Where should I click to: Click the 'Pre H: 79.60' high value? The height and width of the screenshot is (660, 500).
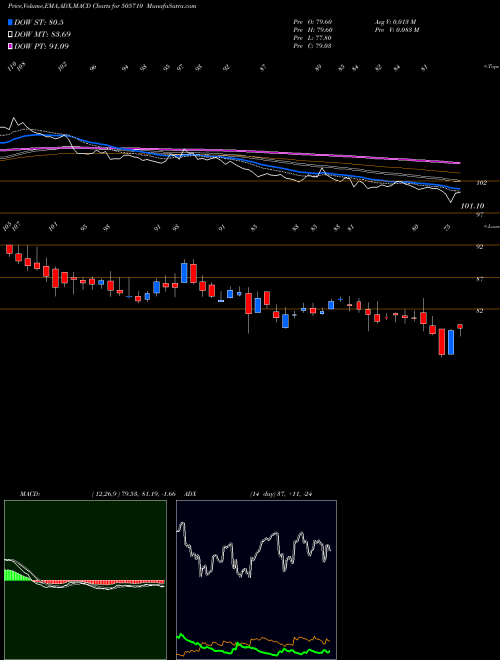pos(313,30)
